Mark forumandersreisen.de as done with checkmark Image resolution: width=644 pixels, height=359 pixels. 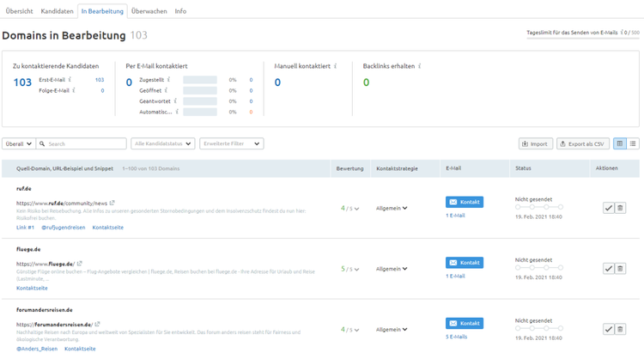tap(608, 329)
